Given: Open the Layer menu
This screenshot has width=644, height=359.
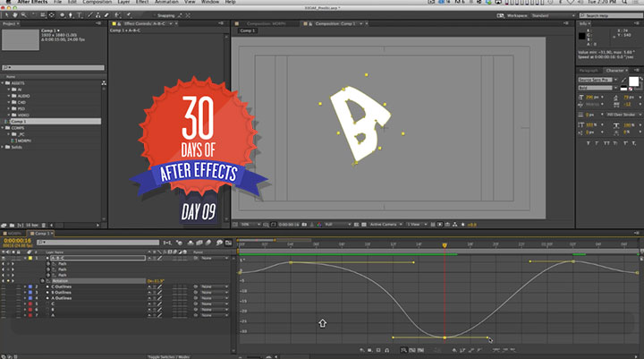Looking at the screenshot, I should [x=123, y=2].
